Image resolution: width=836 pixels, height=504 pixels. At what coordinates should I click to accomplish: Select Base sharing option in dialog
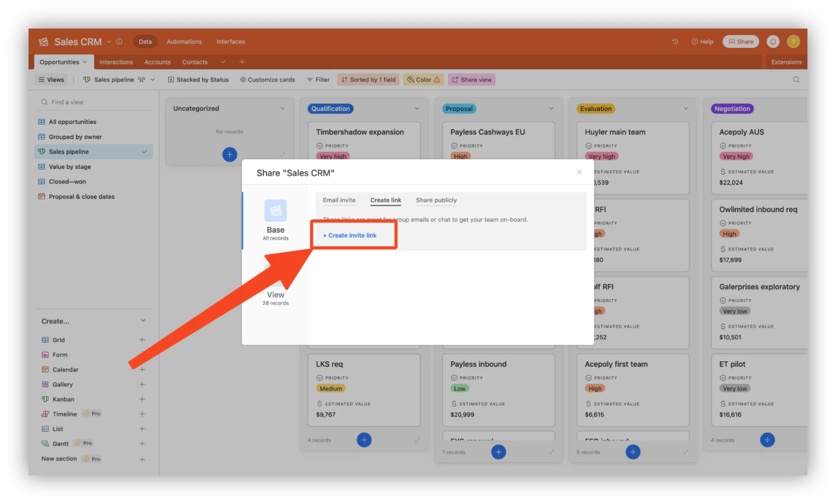(x=275, y=220)
